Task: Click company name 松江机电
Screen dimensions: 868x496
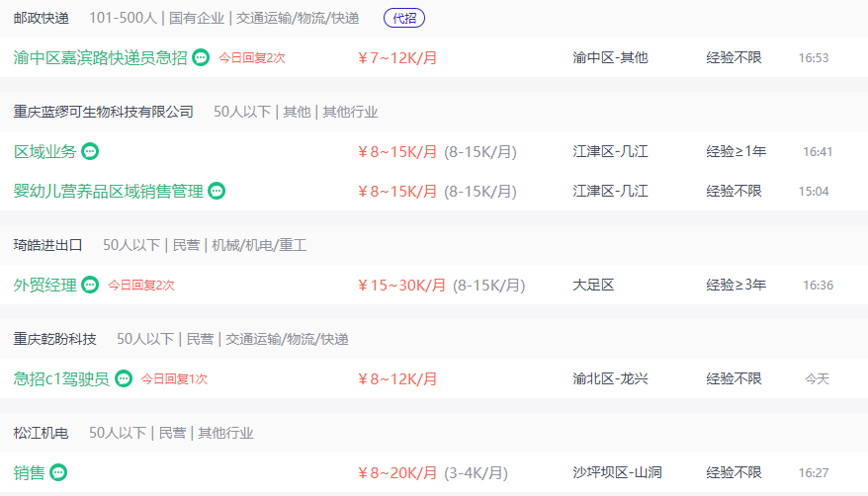Action: [41, 432]
